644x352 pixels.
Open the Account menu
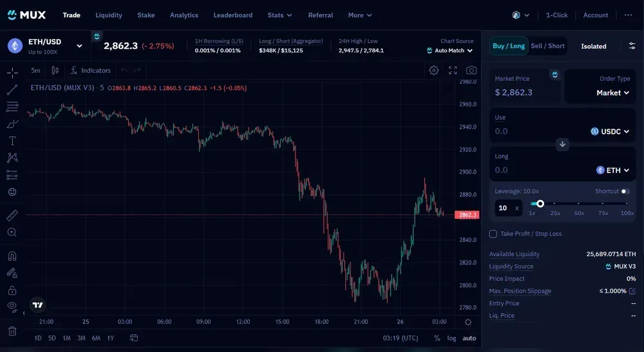tap(596, 15)
